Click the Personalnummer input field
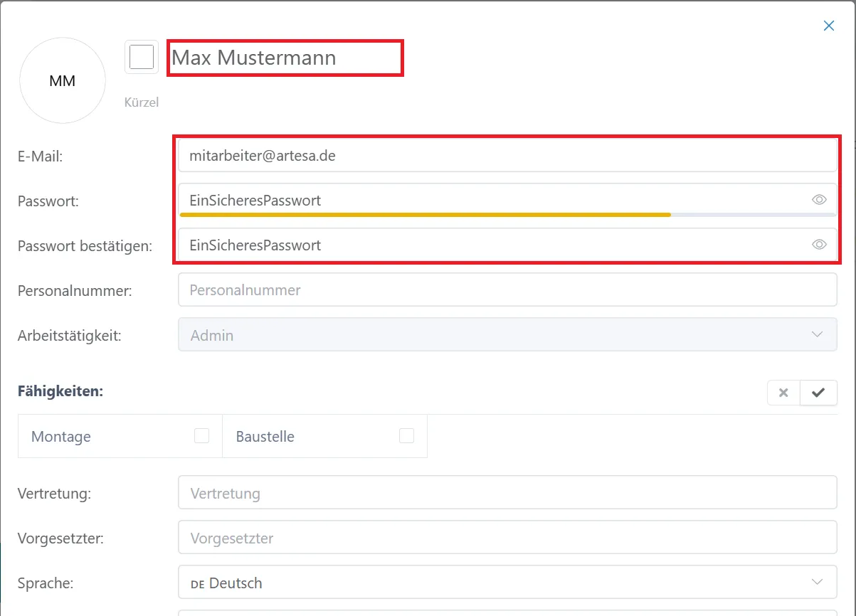 (x=507, y=290)
